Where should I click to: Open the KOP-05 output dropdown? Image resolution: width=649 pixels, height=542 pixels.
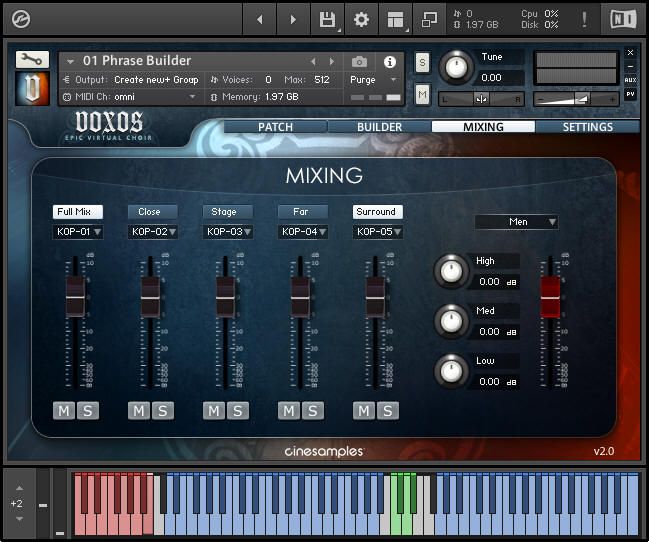point(377,232)
